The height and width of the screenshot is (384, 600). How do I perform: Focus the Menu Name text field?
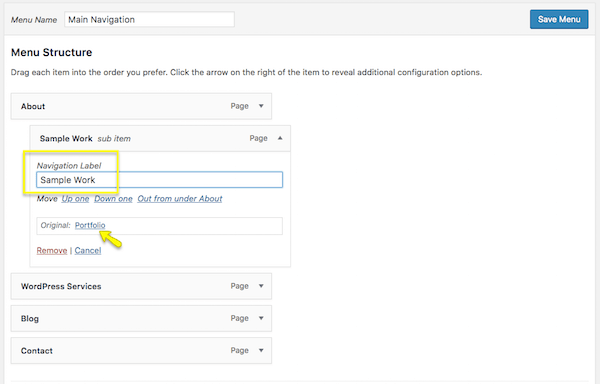coord(149,20)
